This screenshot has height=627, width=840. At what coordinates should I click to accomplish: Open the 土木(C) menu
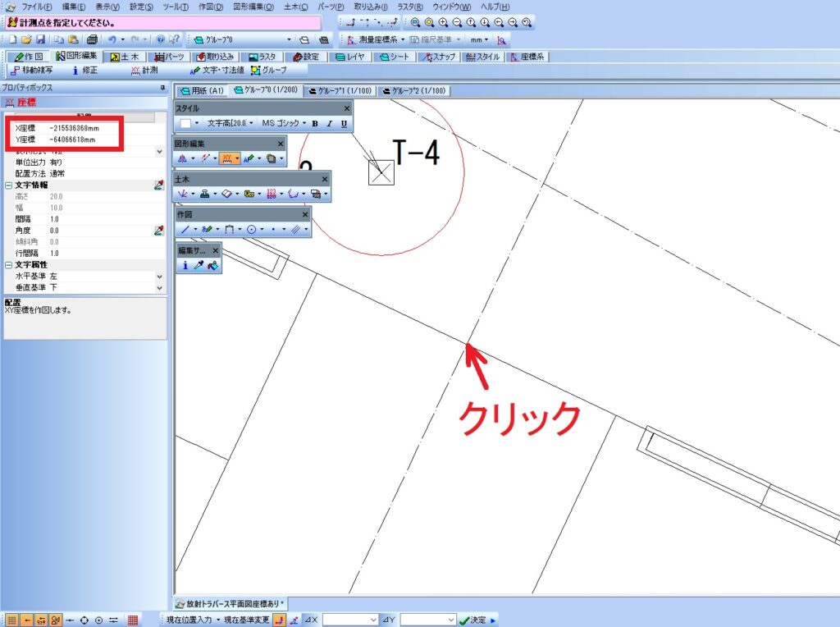coord(295,7)
